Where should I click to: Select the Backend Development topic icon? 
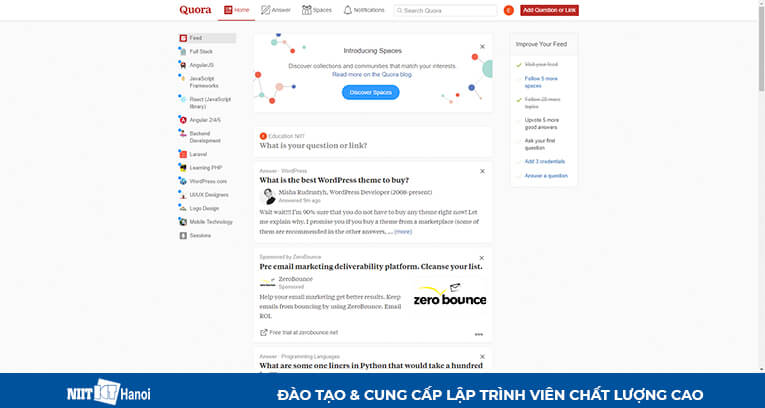pos(183,133)
